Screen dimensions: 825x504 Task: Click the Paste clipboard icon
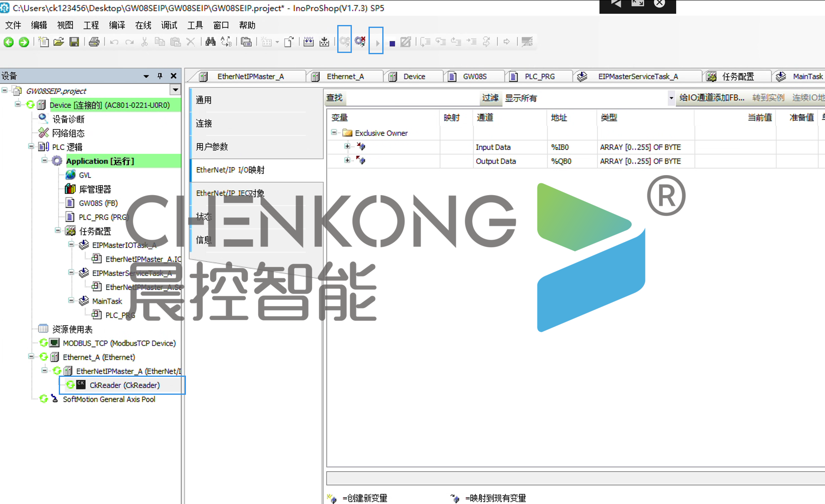tap(176, 42)
